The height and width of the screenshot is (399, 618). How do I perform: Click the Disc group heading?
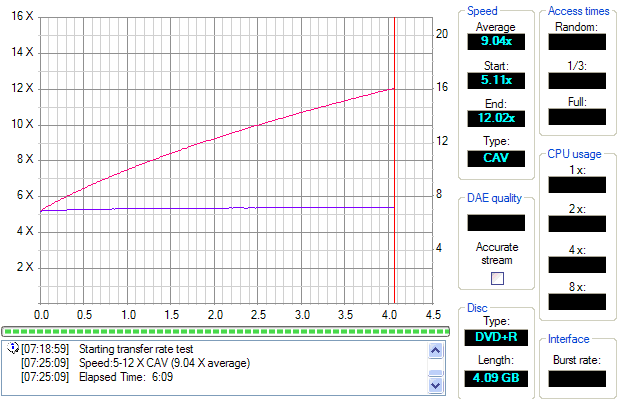[477, 308]
